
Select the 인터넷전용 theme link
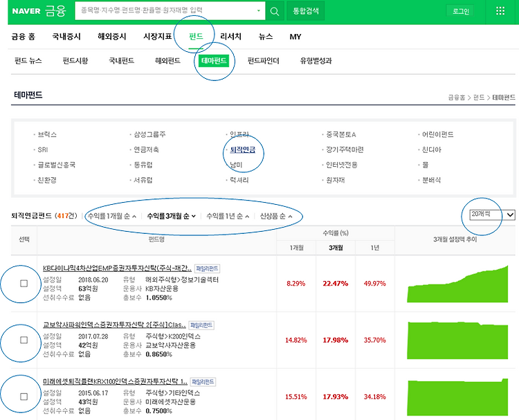coord(342,165)
